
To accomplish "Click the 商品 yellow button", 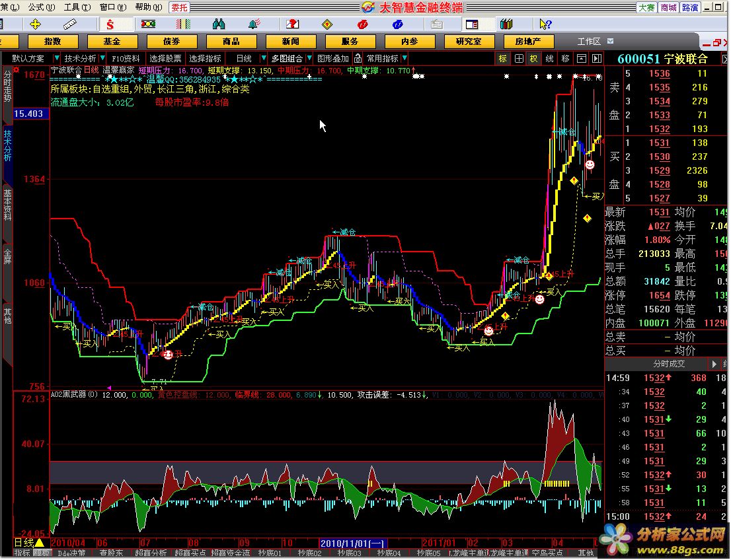I will pos(231,42).
